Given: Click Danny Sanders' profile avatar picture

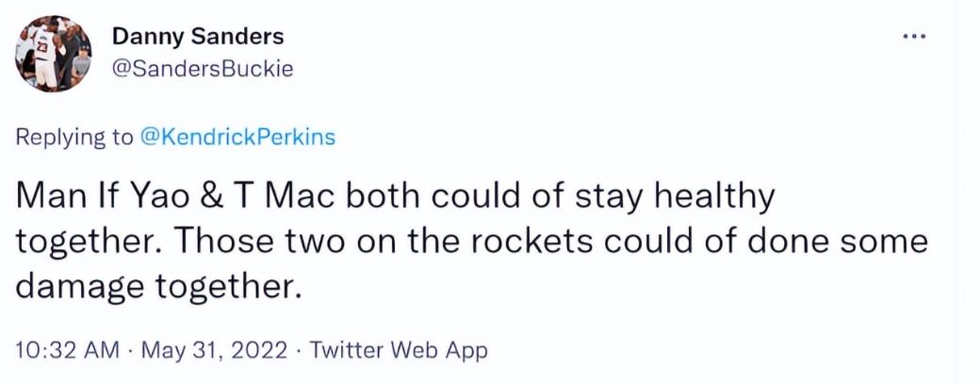Looking at the screenshot, I should tap(54, 54).
